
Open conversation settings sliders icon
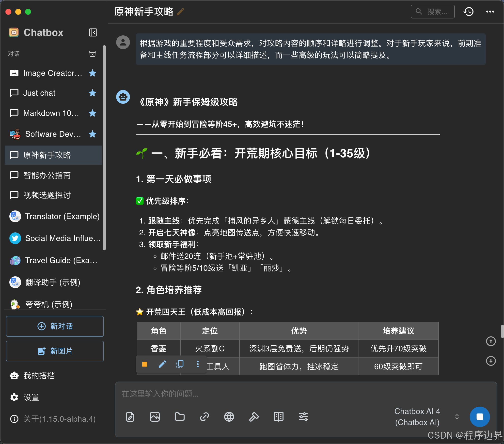(303, 417)
